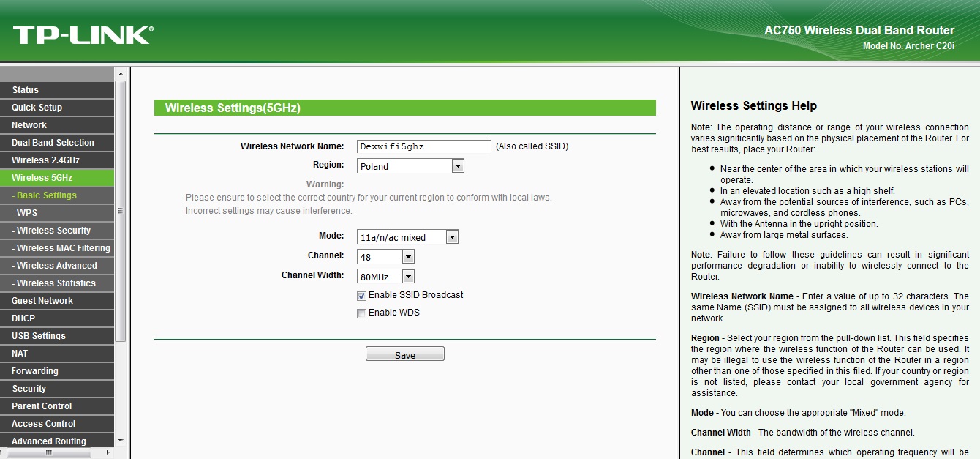Click the TP-LINK logo
This screenshot has height=459, width=980.
83,34
